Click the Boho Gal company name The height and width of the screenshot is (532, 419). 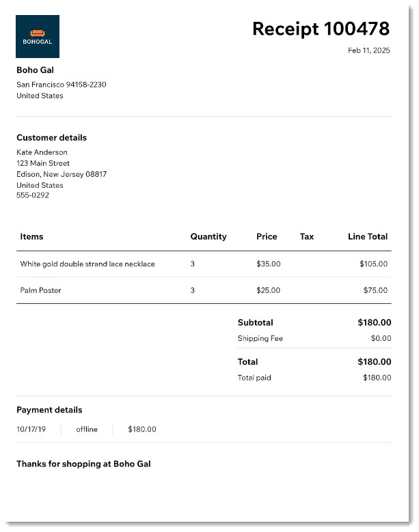(36, 70)
